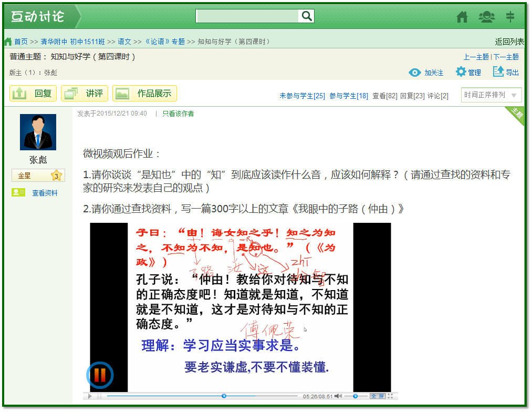Screen dimensions: 532x412
Task: Click the orange pause overlay on the video
Action: (x=100, y=375)
